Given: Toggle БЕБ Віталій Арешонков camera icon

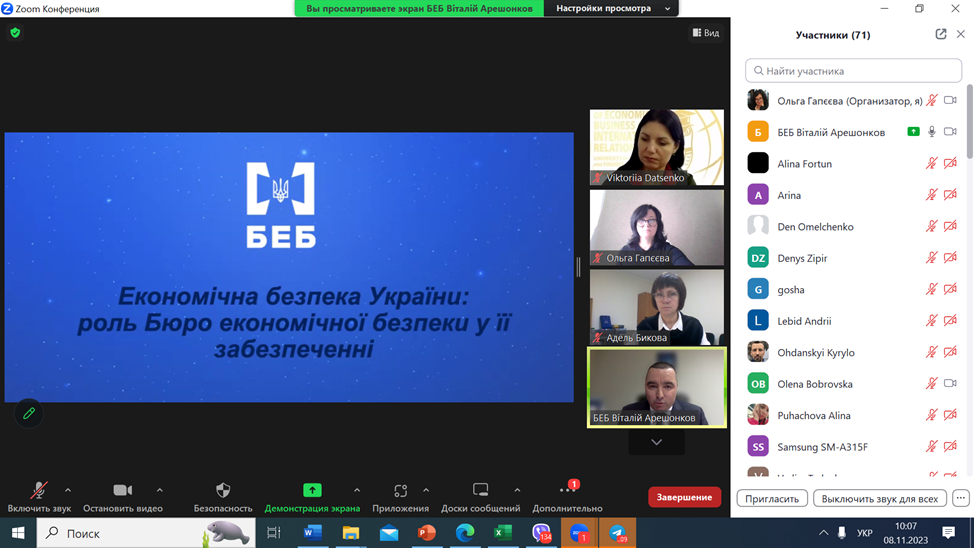Looking at the screenshot, I should [950, 132].
